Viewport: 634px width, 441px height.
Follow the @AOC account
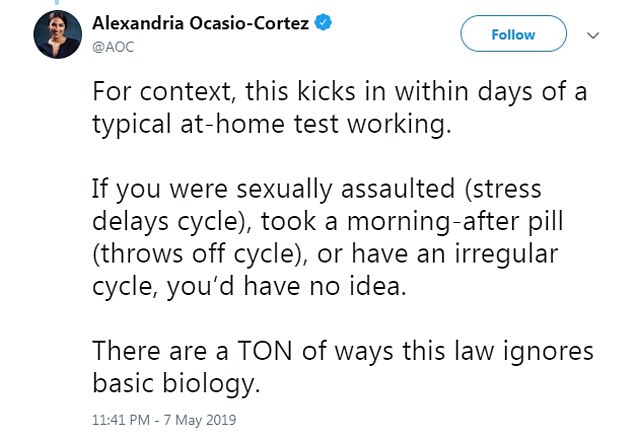(x=513, y=34)
